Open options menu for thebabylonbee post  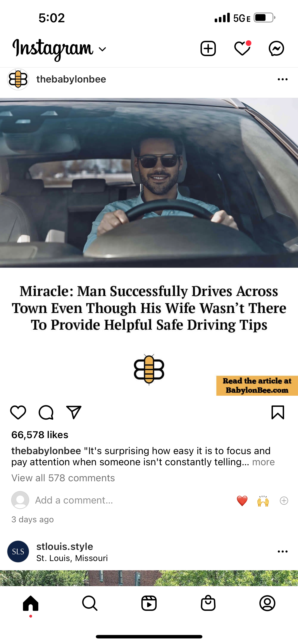tap(282, 80)
